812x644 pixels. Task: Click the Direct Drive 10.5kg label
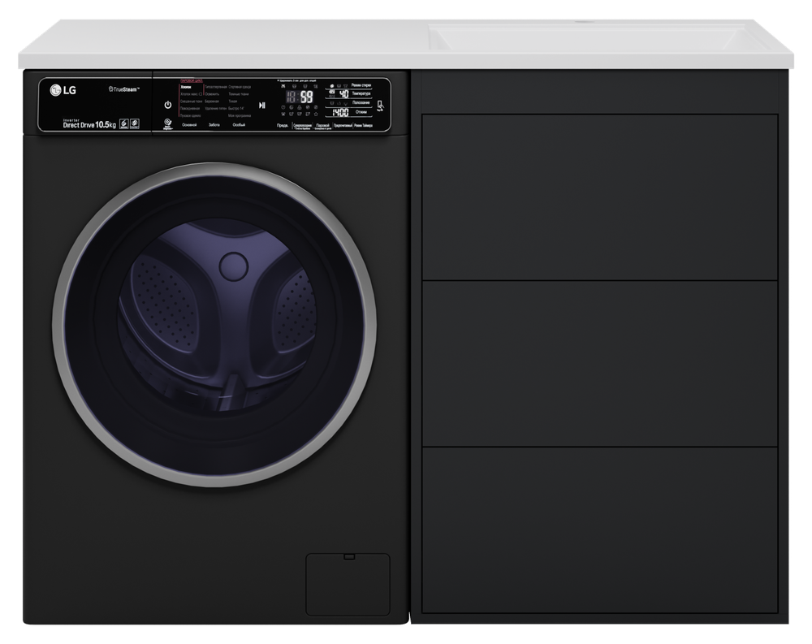[x=89, y=124]
